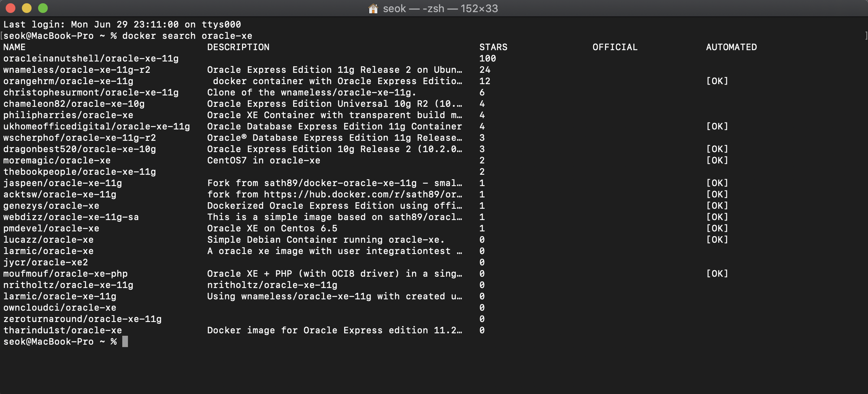Screen dimensions: 868x394
Task: Click the [OK] flag for moremagic row
Action: pyautogui.click(x=717, y=161)
